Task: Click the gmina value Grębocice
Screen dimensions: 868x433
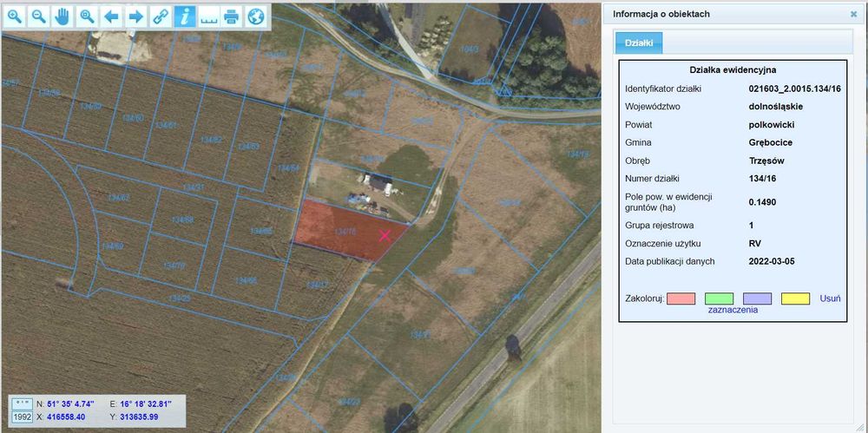Action: pos(771,142)
